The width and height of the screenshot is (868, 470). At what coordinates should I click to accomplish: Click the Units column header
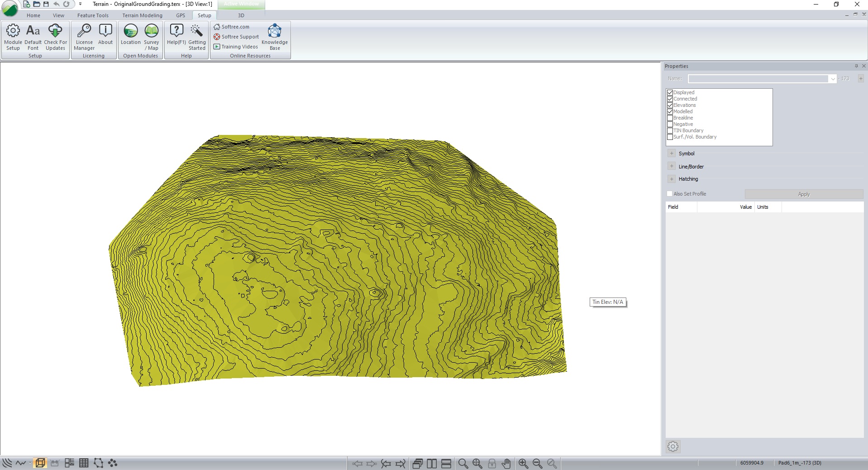pos(768,207)
